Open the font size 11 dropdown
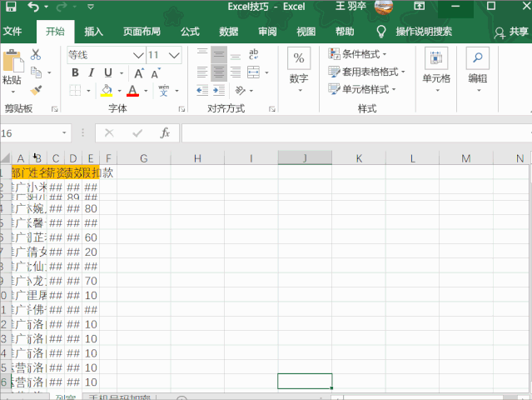Viewport: 532px width, 400px height. pos(174,55)
